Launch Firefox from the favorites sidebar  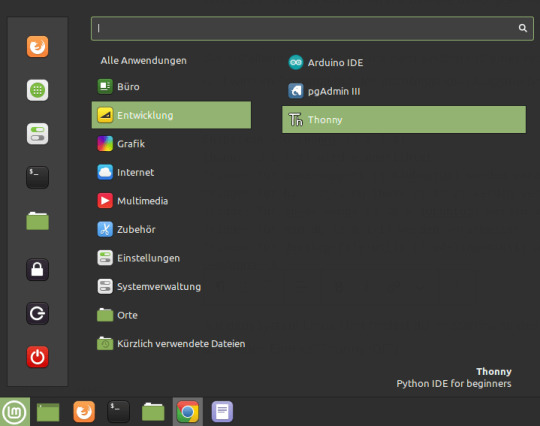point(38,46)
